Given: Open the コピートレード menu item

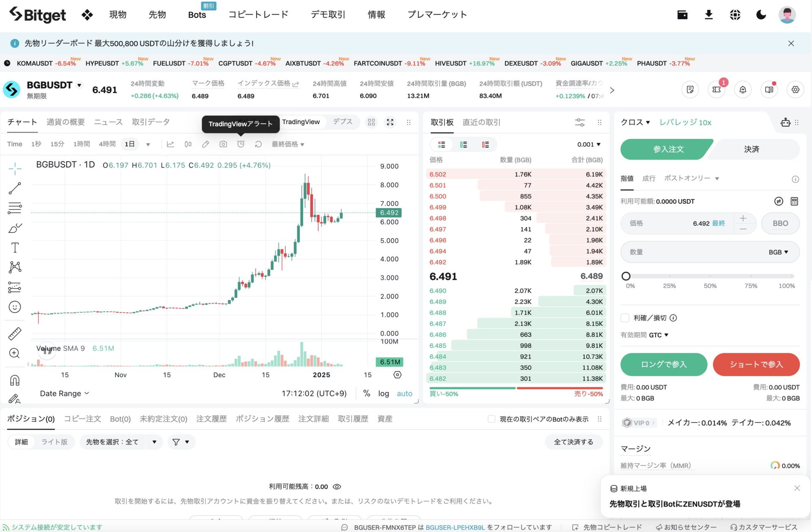Looking at the screenshot, I should coord(258,14).
